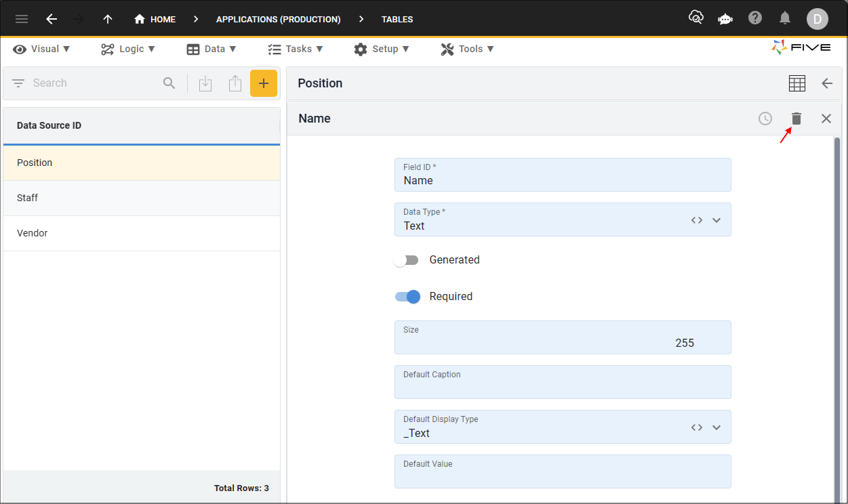Screen dimensions: 848x504
Task: Toggle the Required switch off
Action: (x=407, y=297)
